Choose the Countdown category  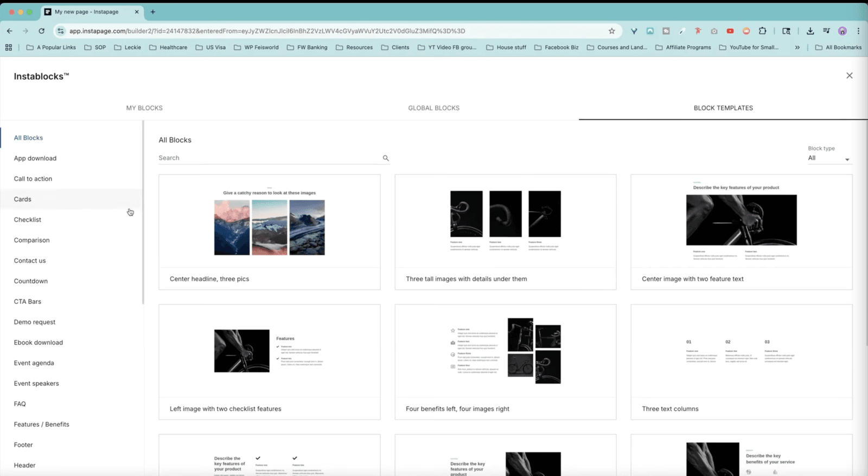[71, 281]
